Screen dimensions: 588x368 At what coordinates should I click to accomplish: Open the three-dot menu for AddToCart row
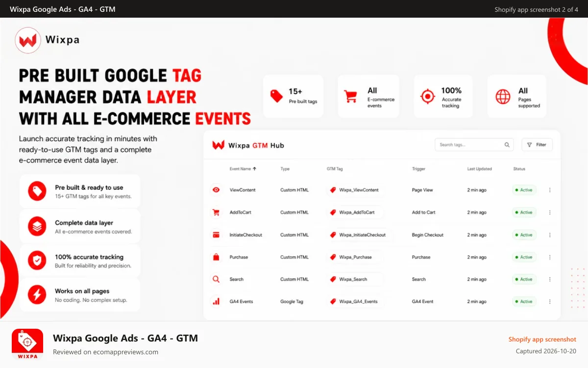[550, 212]
